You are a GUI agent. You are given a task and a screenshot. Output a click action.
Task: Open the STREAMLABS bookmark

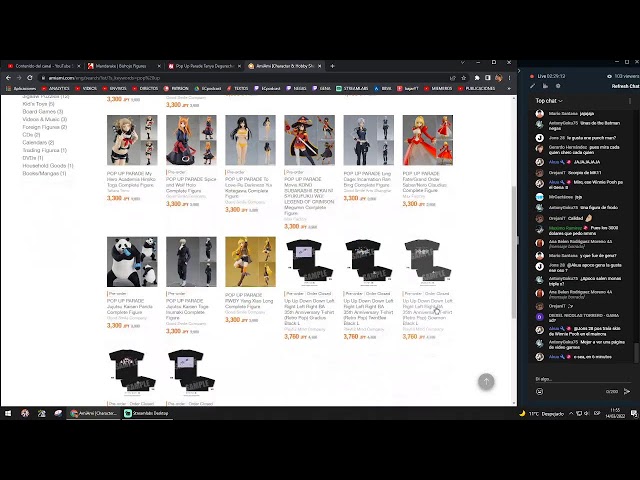click(x=352, y=88)
